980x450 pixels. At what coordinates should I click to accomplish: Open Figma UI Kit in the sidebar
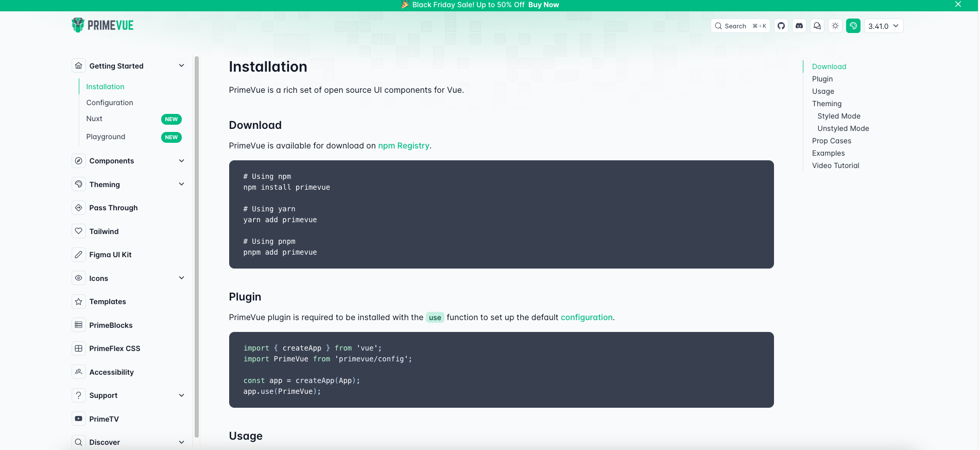click(110, 255)
